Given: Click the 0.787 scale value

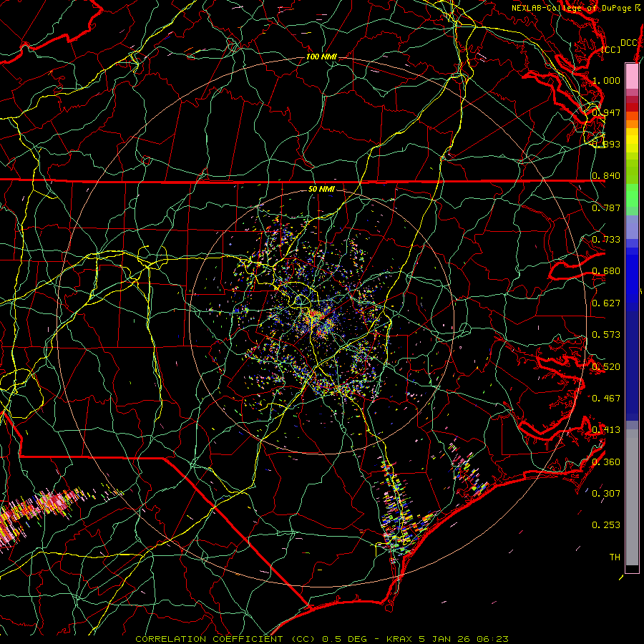Looking at the screenshot, I should [x=606, y=208].
